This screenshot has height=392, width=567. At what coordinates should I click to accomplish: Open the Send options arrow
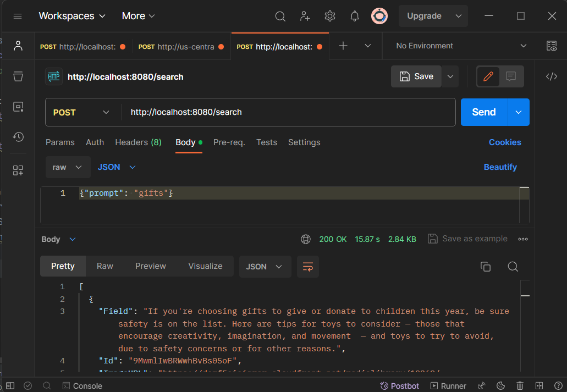pos(519,113)
